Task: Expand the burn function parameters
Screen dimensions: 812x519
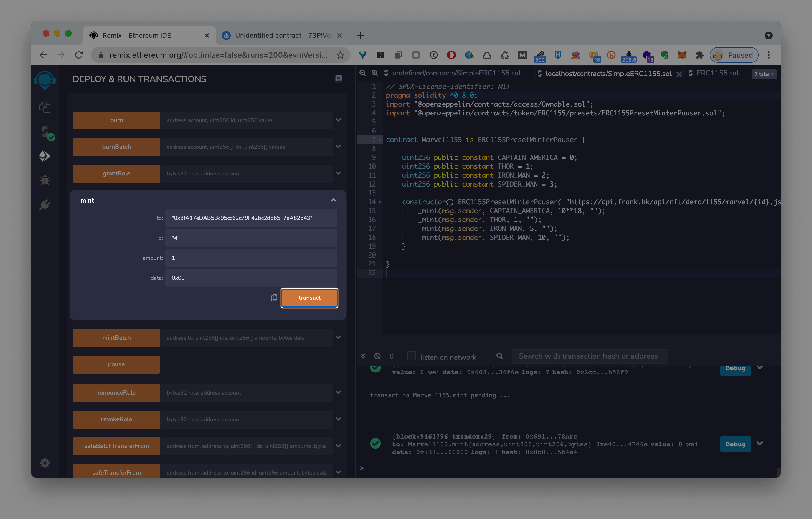Action: click(x=338, y=120)
